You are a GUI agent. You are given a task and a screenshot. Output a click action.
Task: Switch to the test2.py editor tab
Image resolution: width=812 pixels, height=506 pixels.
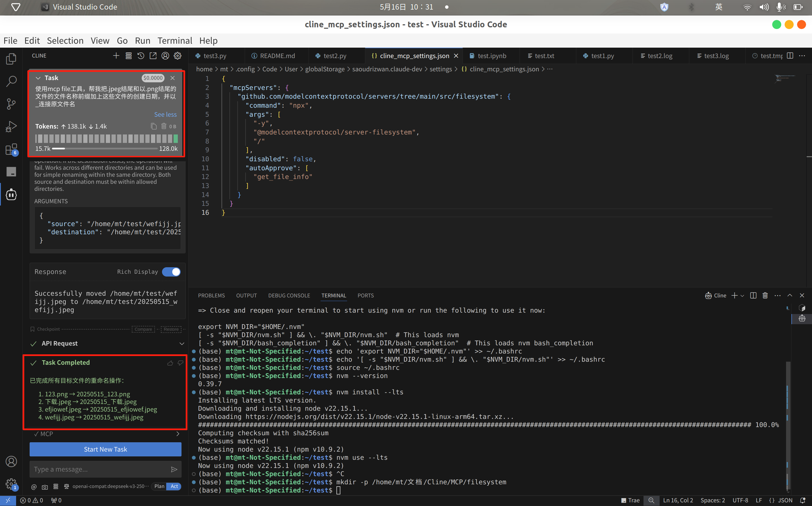point(334,56)
